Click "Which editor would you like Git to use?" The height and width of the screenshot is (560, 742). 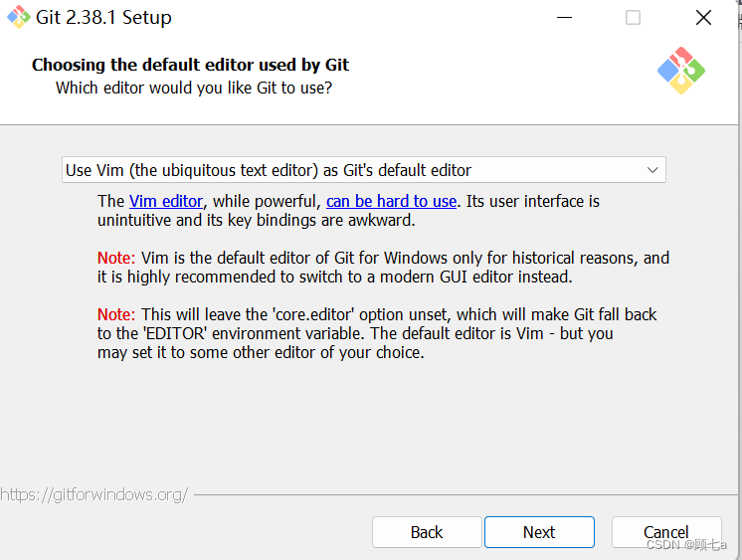[194, 89]
